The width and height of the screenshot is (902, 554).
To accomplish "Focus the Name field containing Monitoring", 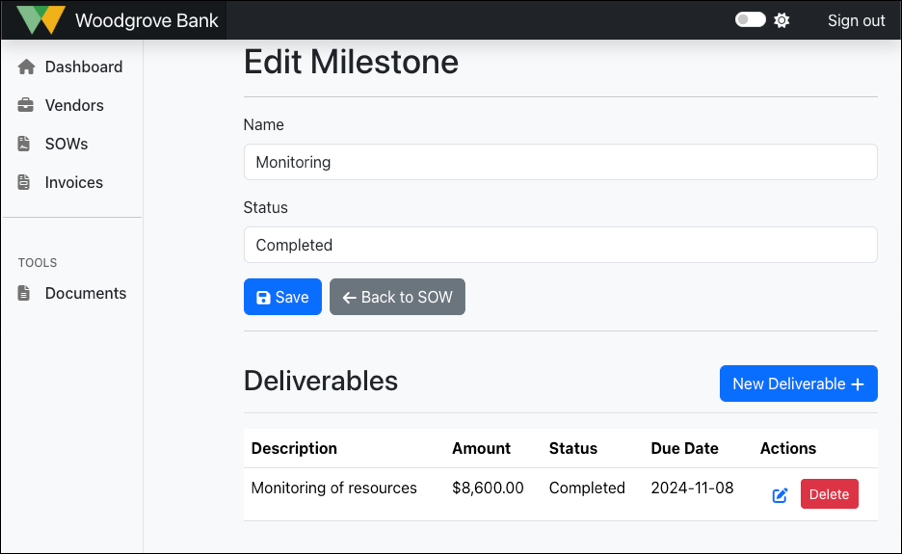I will point(560,162).
